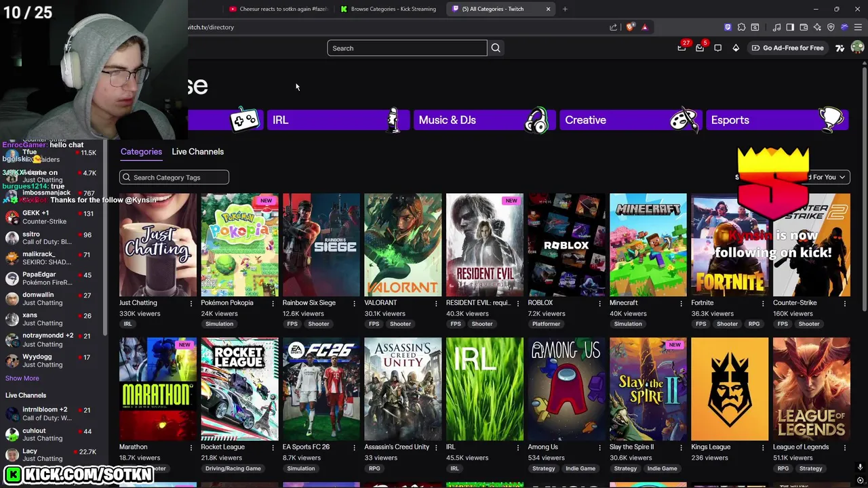Click the Twitch top search field
868x488 pixels.
(x=407, y=48)
